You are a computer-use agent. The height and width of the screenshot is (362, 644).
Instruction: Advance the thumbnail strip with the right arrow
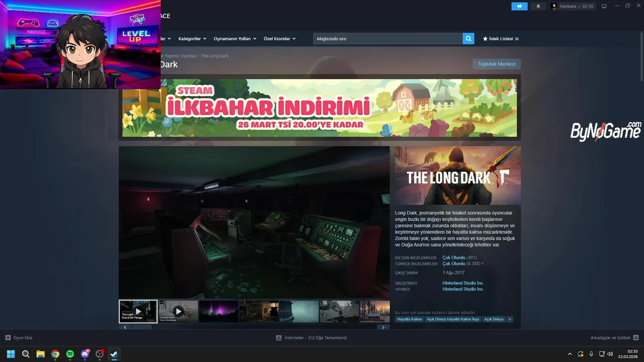383,327
